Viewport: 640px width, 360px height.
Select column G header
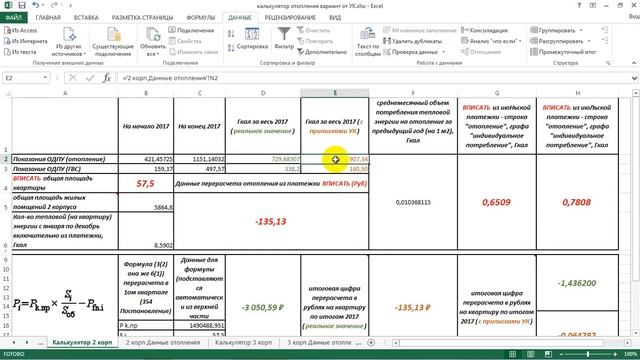click(497, 93)
